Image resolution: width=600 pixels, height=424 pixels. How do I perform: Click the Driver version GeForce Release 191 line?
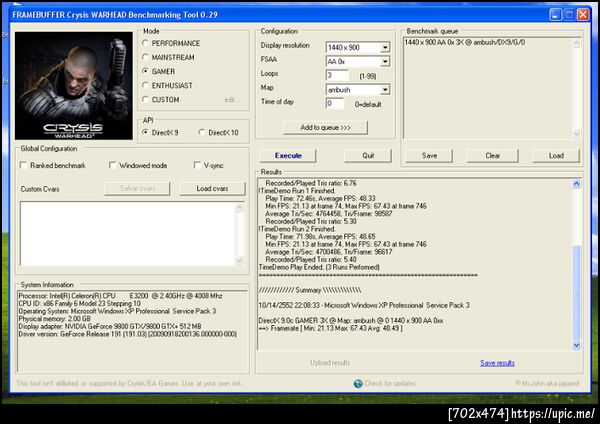tap(127, 334)
